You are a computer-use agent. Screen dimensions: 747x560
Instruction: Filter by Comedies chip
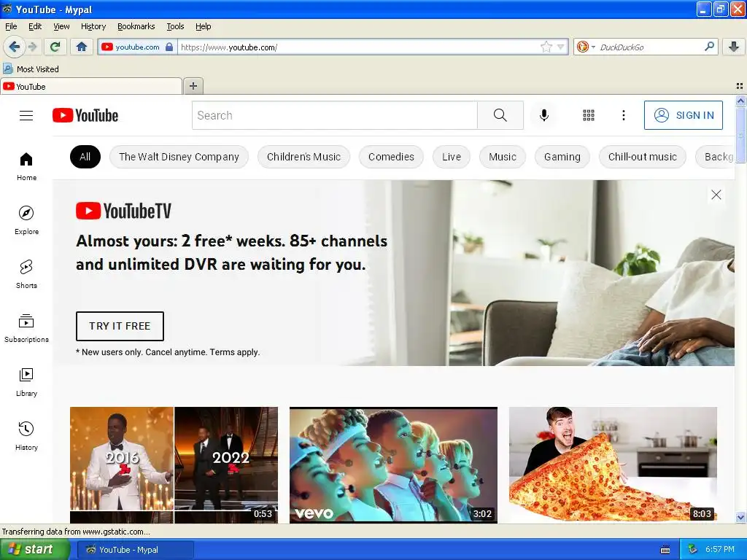click(391, 157)
